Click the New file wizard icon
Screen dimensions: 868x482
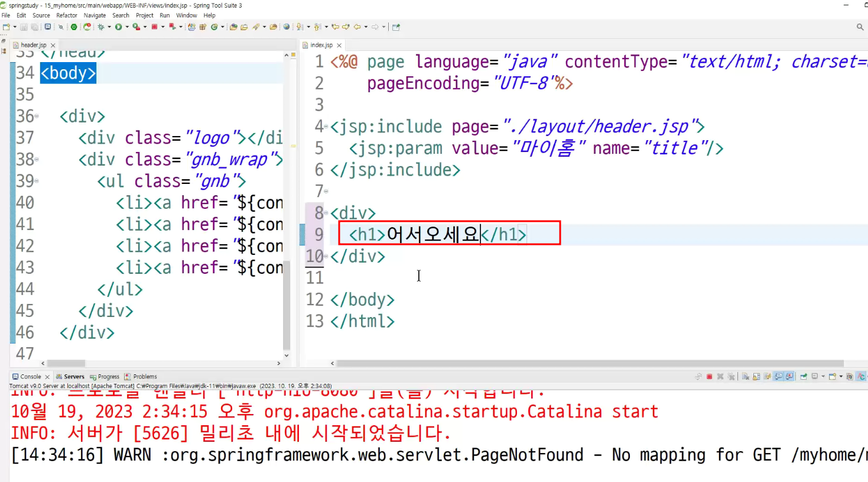pyautogui.click(x=6, y=27)
